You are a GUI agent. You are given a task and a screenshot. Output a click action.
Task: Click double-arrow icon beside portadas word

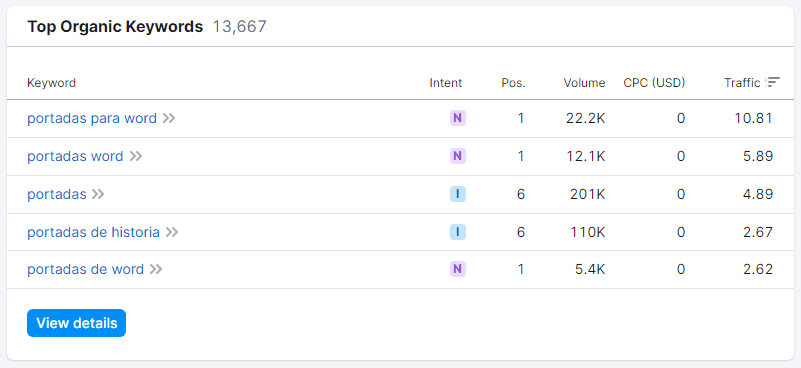[135, 156]
